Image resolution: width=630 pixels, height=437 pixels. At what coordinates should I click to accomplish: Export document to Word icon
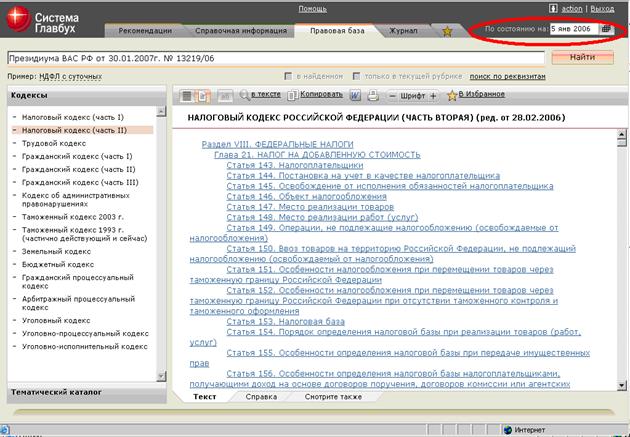[355, 96]
